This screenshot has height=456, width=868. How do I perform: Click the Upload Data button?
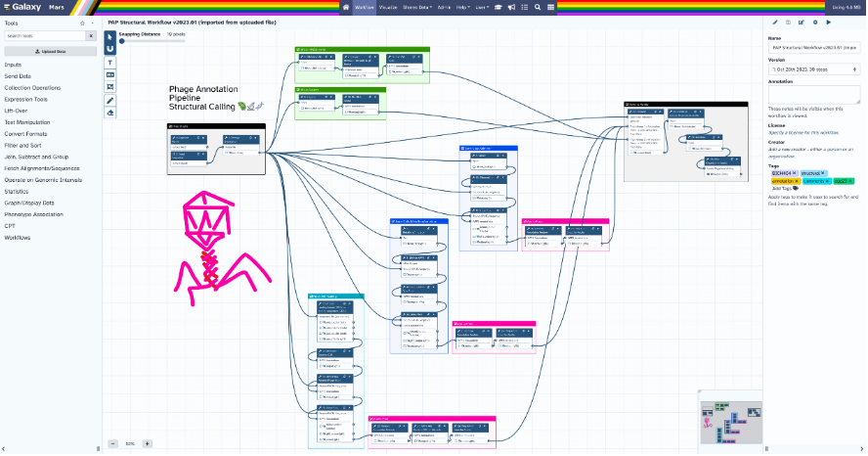coord(49,50)
